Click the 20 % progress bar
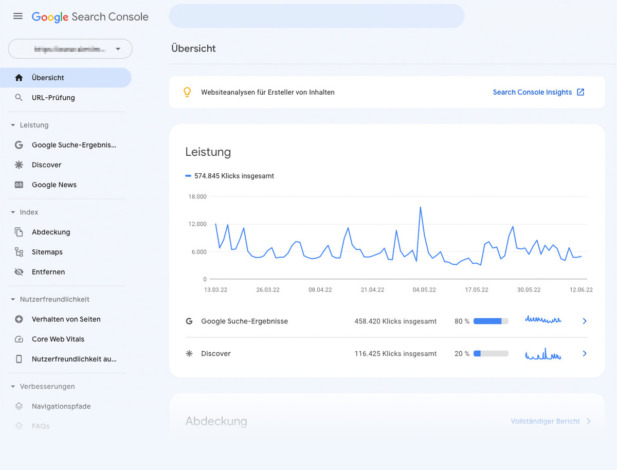Image resolution: width=617 pixels, height=470 pixels. tap(491, 353)
